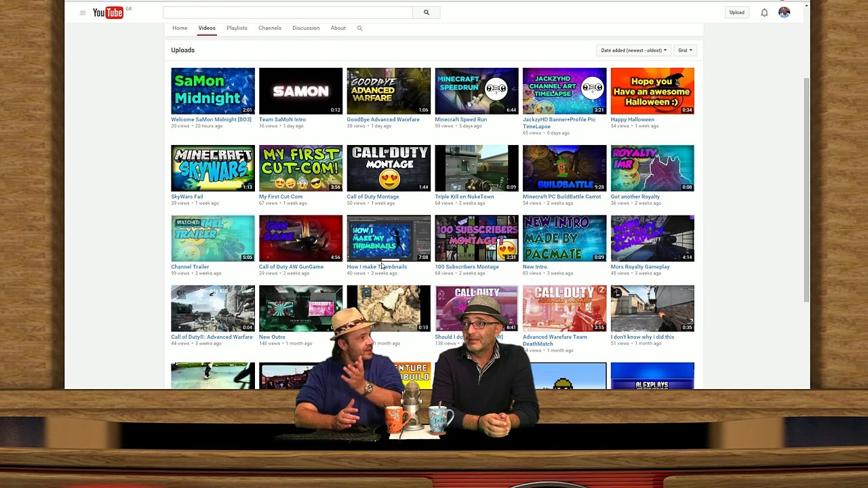The height and width of the screenshot is (488, 868).
Task: Click the 'Happy Halloween' title link
Action: [632, 119]
